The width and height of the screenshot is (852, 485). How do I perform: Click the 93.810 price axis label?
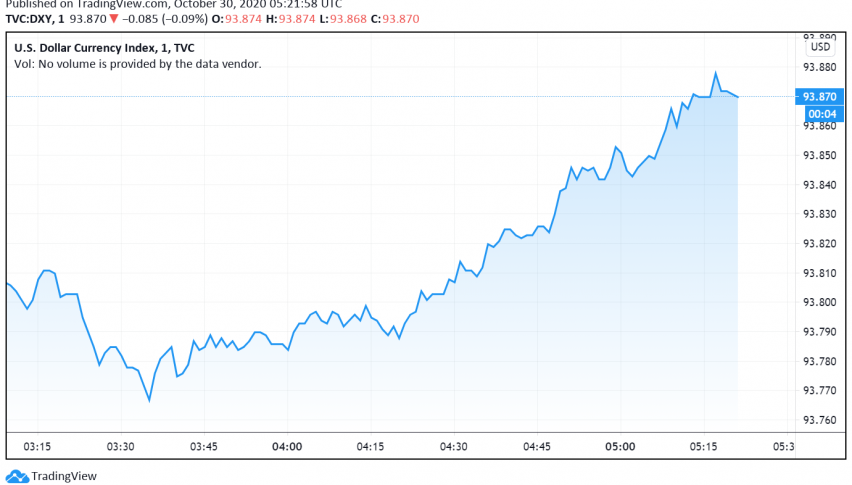pos(819,273)
